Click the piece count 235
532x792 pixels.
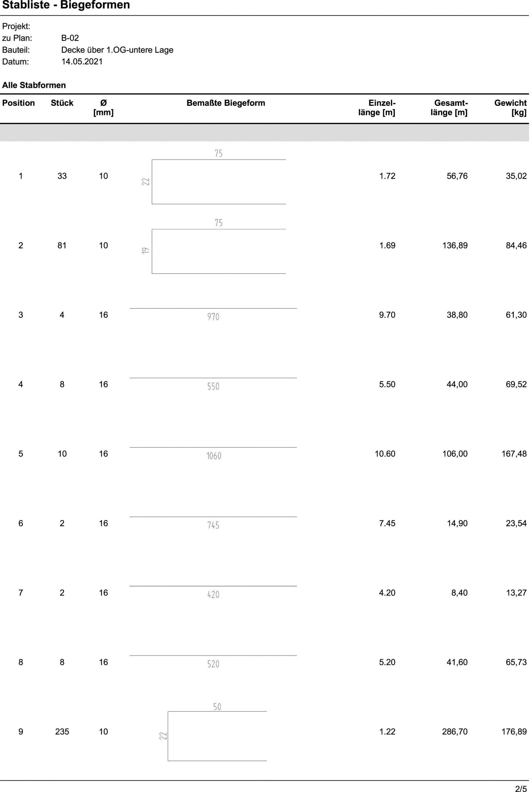click(62, 732)
